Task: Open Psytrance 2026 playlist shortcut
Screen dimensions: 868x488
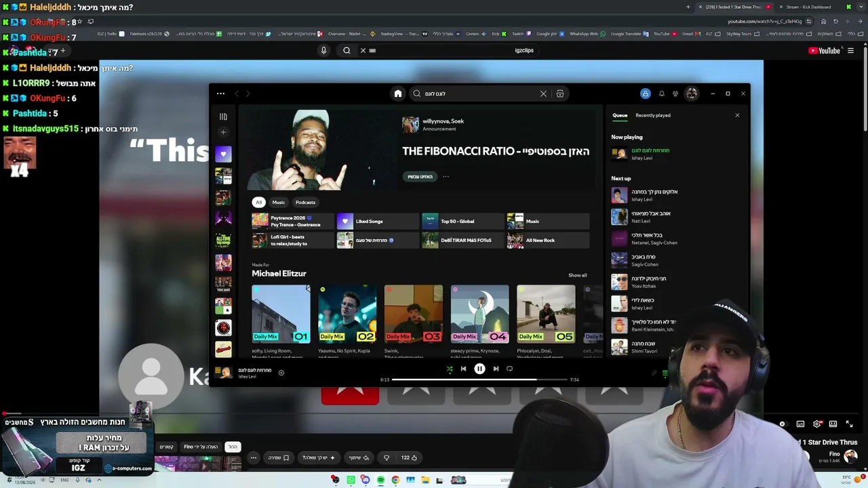Action: click(x=293, y=221)
